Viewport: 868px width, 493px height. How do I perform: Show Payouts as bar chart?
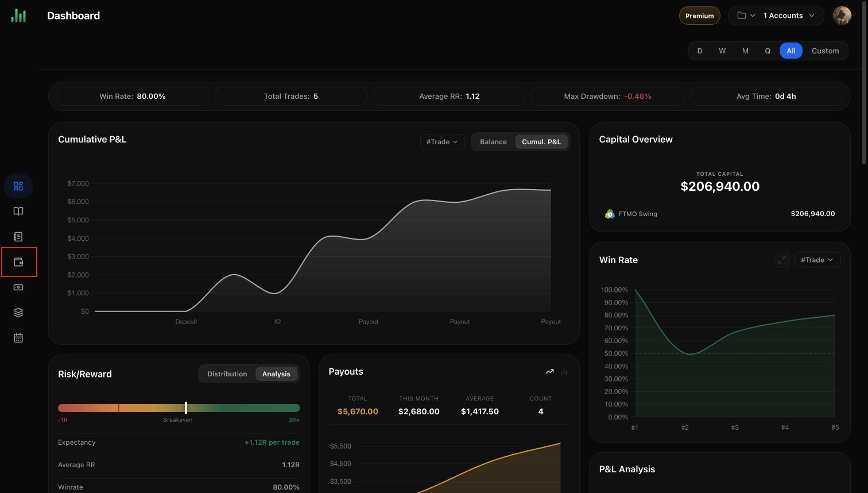564,372
